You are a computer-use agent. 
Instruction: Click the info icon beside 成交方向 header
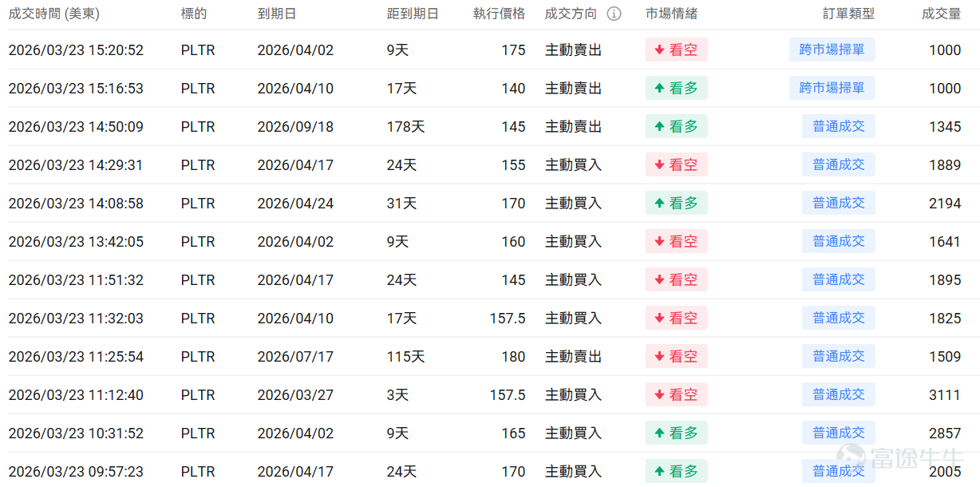(614, 14)
